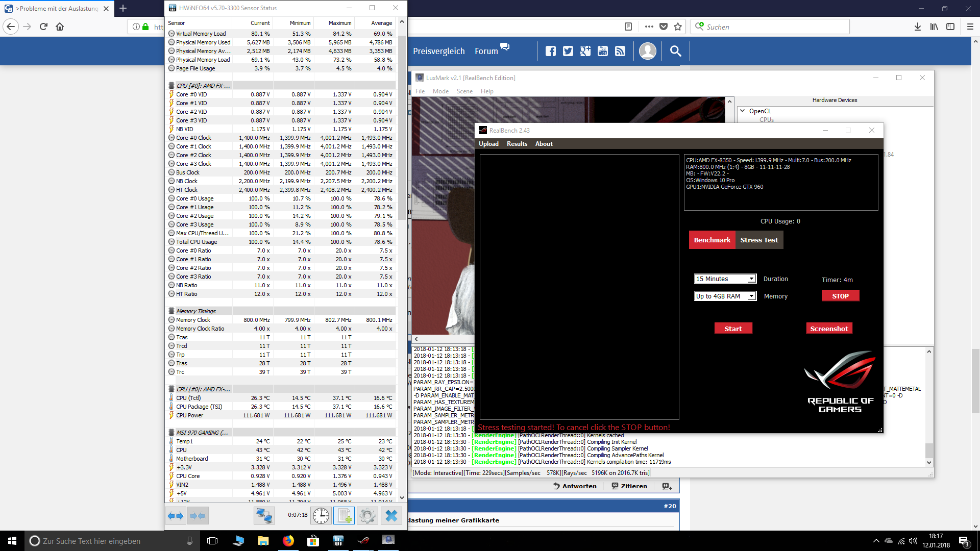Open the Scene menu in LuxMark
This screenshot has height=551, width=980.
pos(464,91)
